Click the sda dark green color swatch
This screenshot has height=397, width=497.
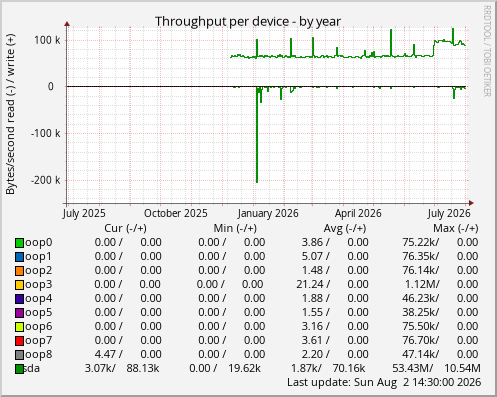click(19, 369)
